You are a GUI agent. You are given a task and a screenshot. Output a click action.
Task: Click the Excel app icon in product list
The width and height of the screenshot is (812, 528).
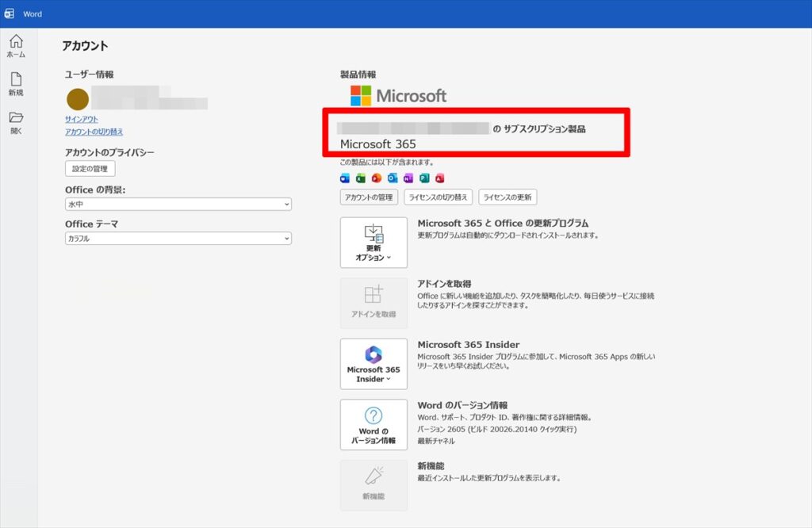pyautogui.click(x=361, y=178)
